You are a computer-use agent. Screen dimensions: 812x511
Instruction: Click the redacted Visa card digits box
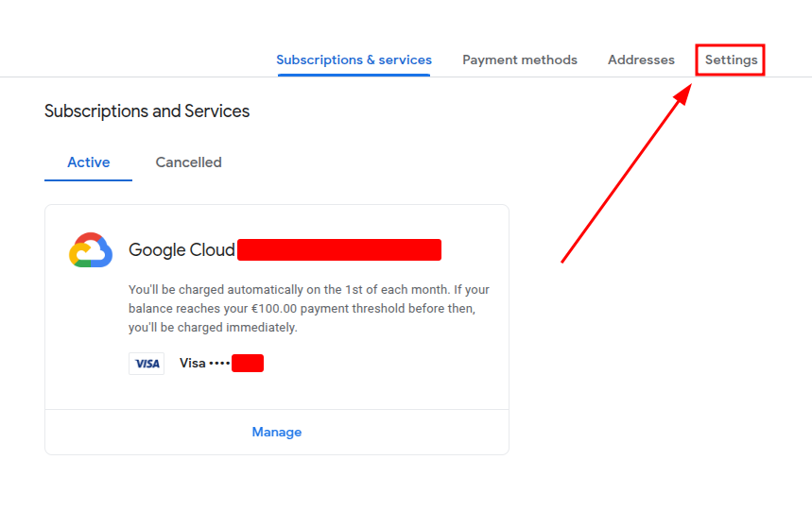[248, 364]
